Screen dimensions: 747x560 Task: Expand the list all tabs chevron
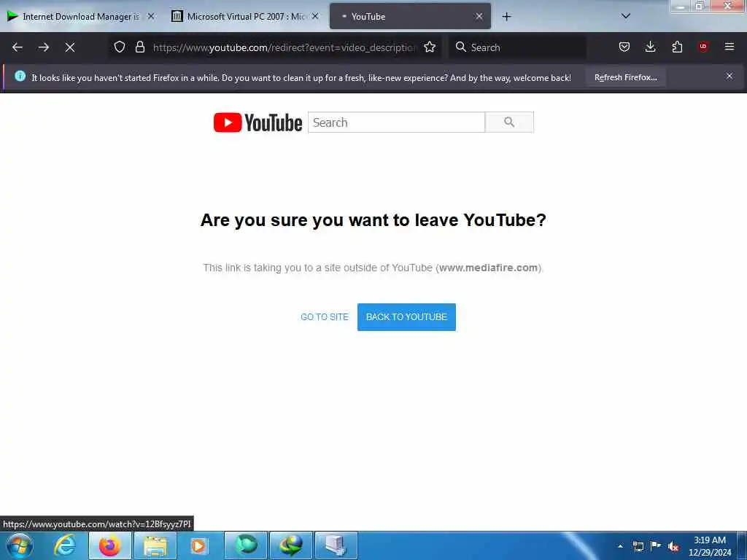tap(626, 16)
